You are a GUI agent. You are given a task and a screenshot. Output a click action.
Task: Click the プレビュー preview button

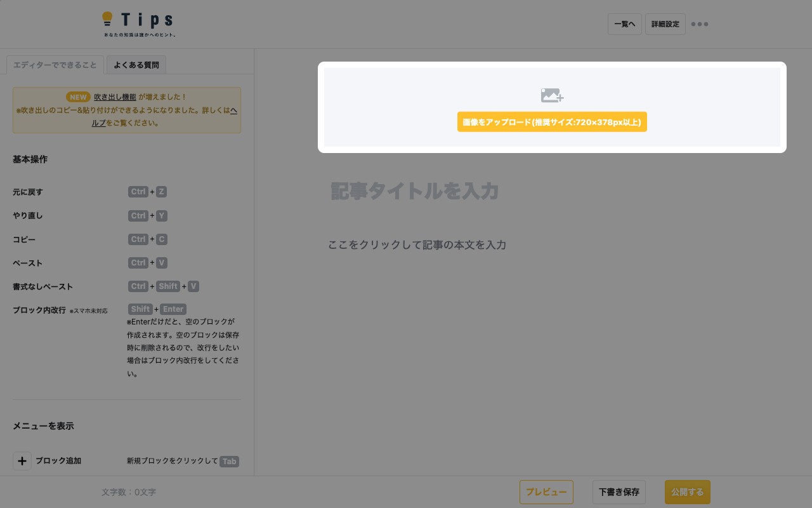coord(546,492)
